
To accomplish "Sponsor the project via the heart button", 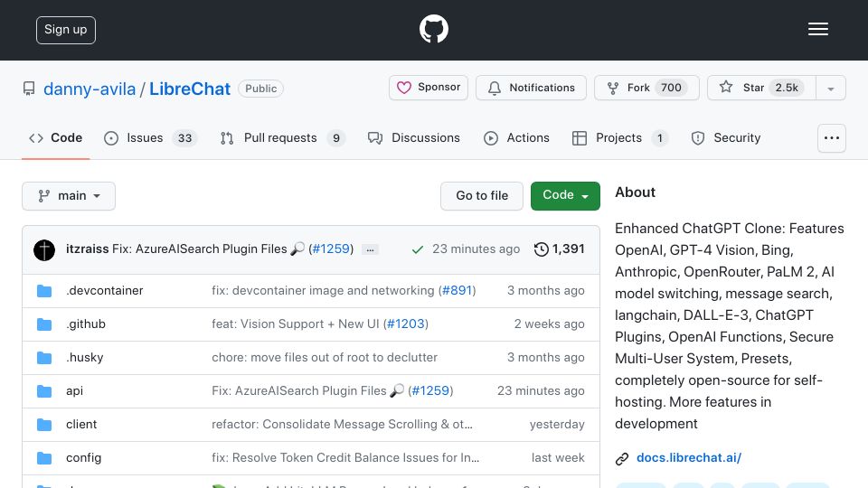I will (x=429, y=88).
